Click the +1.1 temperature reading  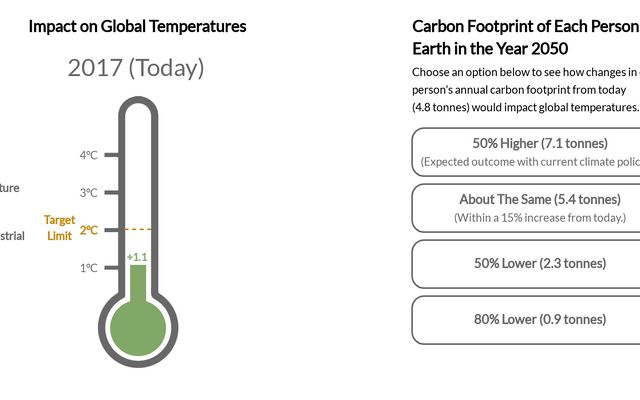(x=137, y=257)
